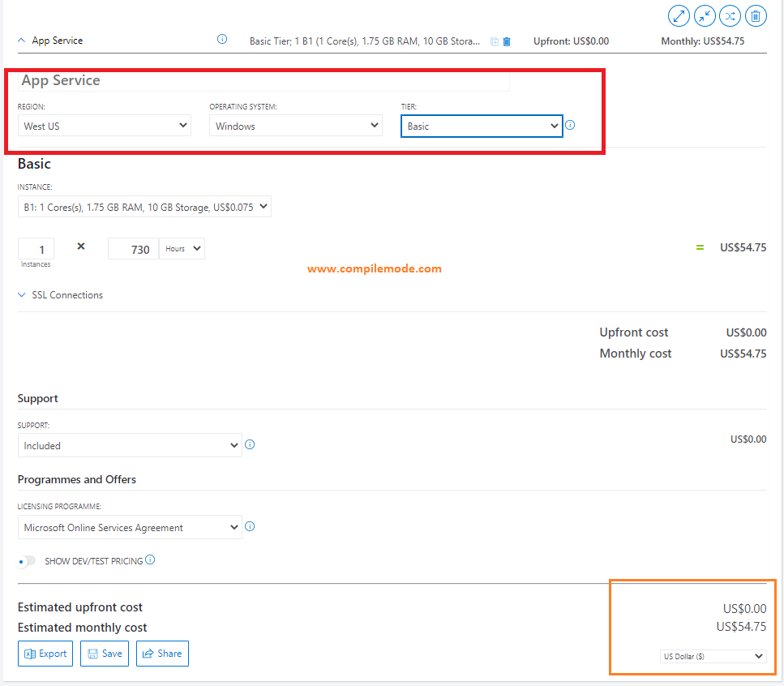Open the Operating System dropdown
Screen dimensions: 784x686
click(295, 125)
